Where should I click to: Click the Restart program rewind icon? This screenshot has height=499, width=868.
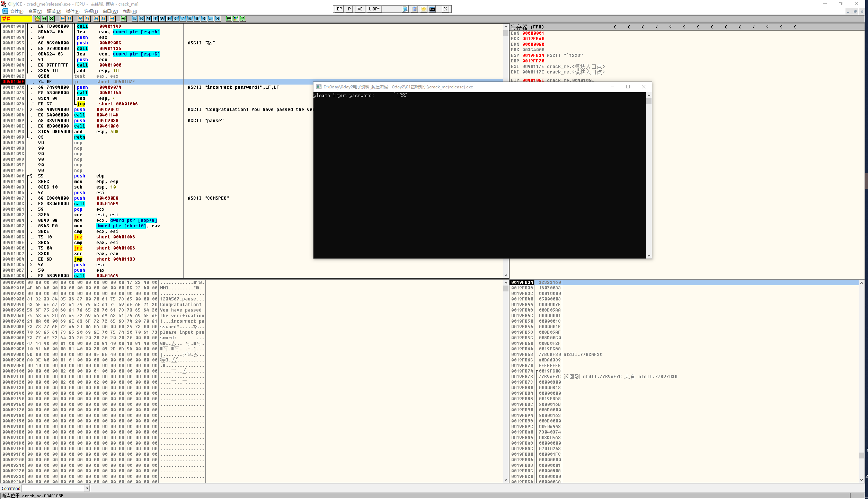[44, 18]
